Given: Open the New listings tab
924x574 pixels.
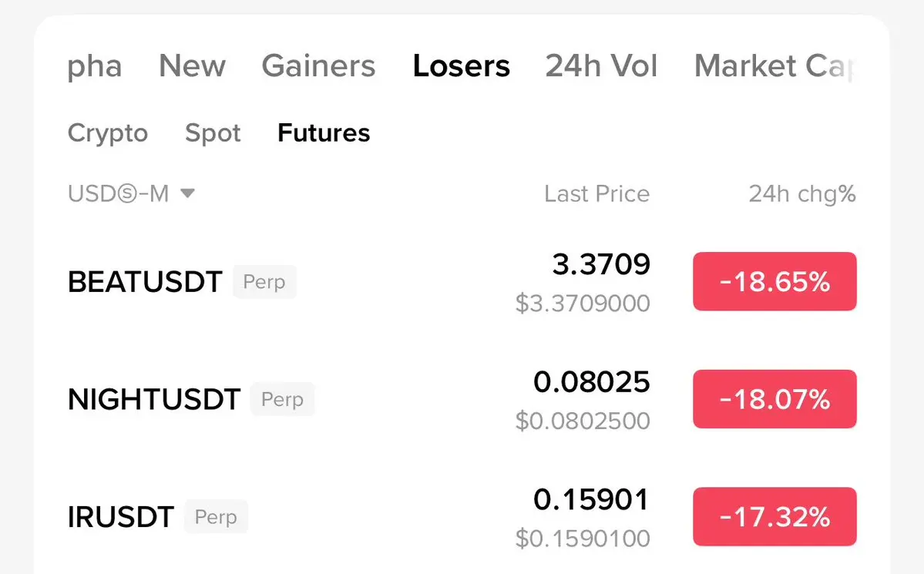Looking at the screenshot, I should pos(192,66).
